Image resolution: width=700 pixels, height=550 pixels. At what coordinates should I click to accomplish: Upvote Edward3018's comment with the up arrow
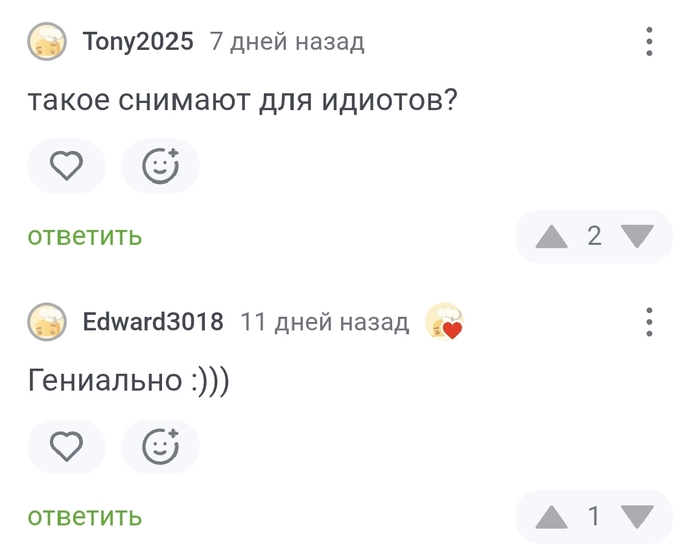click(x=551, y=517)
